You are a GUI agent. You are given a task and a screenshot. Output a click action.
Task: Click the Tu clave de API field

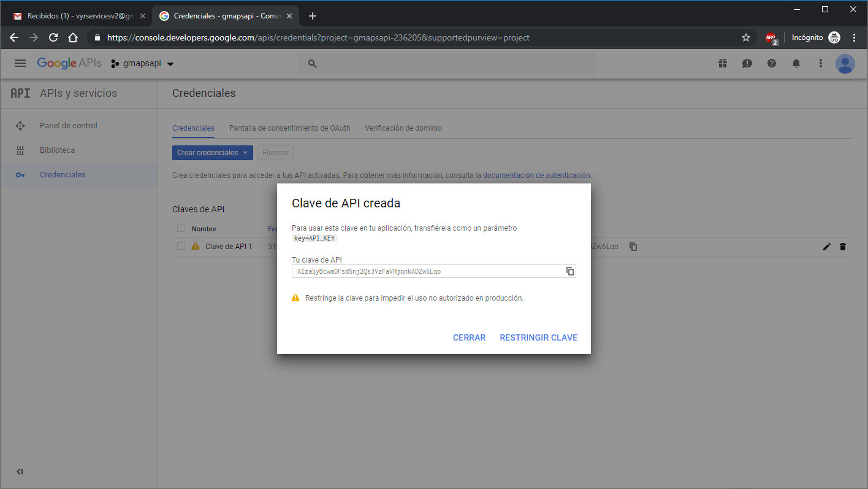(428, 271)
